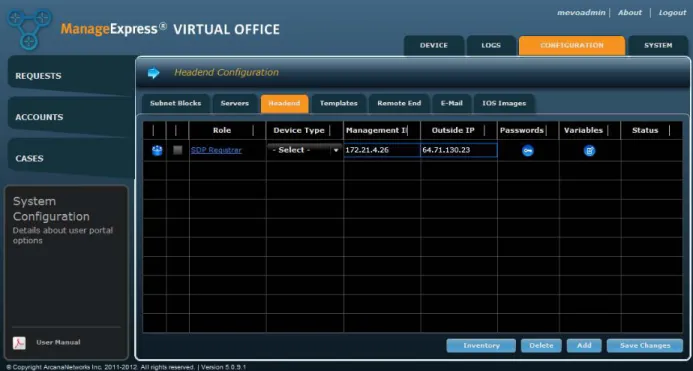Open the SDP Registrar role link

point(216,150)
